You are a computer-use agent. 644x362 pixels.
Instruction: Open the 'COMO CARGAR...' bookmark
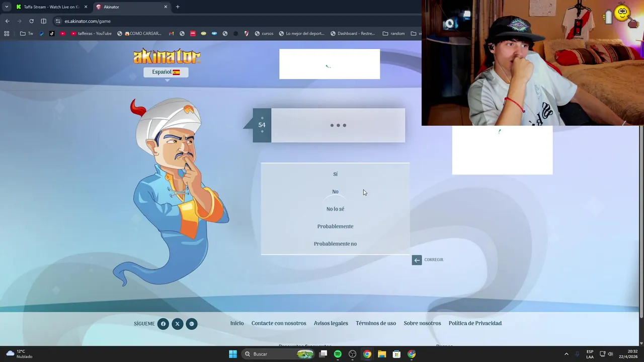coord(139,34)
